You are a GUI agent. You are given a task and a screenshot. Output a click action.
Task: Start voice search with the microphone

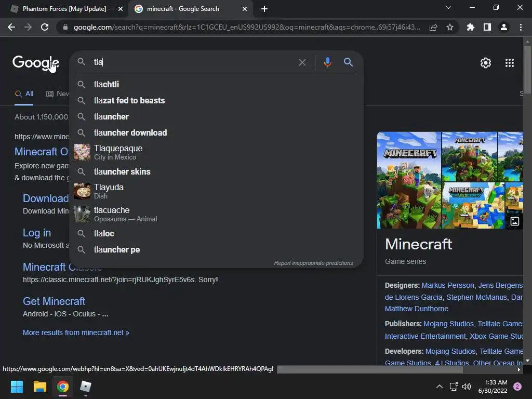tap(327, 62)
